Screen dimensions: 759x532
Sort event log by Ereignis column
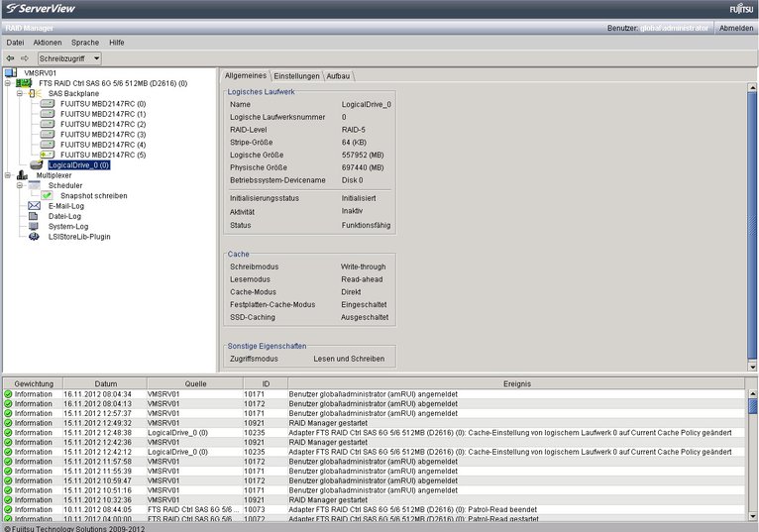pyautogui.click(x=517, y=383)
